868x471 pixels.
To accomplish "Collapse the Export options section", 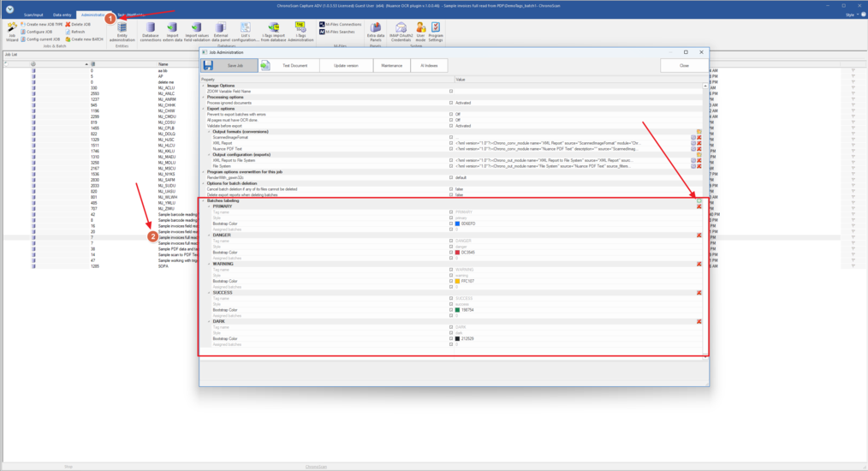I will point(204,109).
